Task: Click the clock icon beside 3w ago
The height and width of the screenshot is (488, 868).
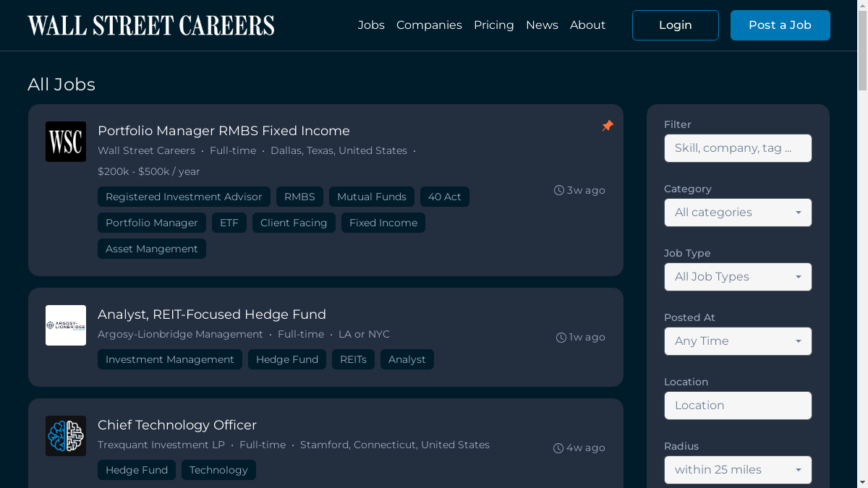Action: pos(559,190)
